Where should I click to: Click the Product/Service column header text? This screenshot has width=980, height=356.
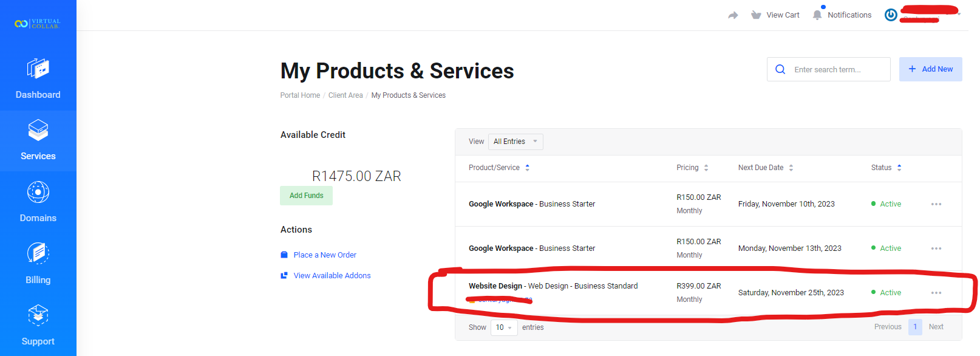(494, 168)
